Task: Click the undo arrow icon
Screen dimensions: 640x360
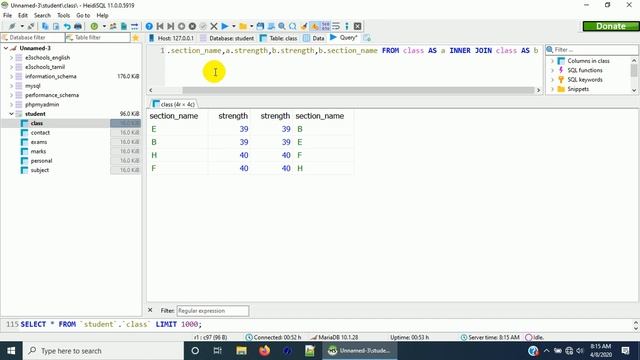Action: coord(67,26)
